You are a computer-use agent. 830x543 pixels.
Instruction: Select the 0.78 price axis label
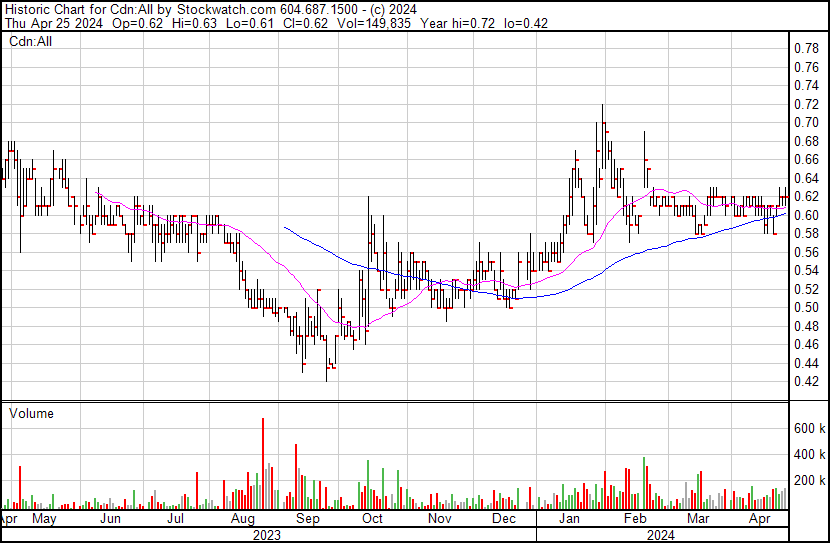click(806, 48)
